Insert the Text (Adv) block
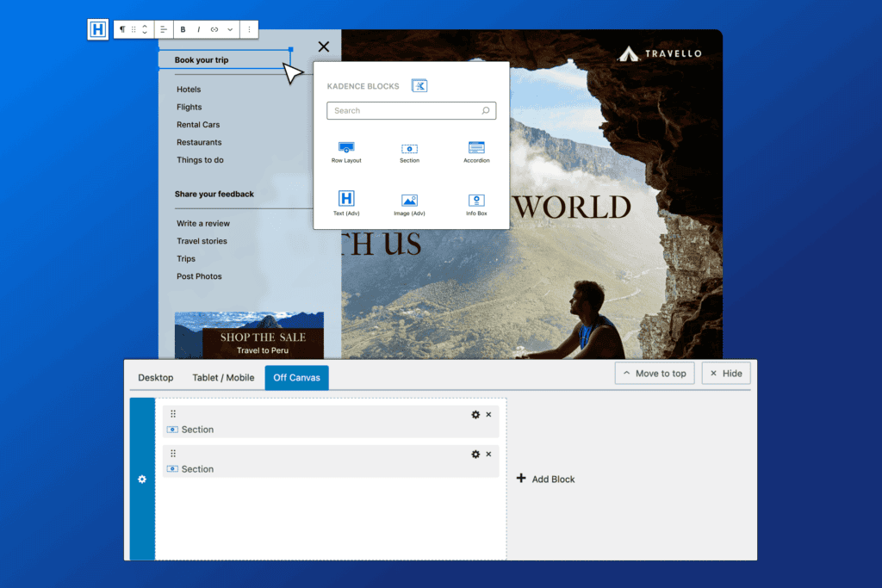Image resolution: width=882 pixels, height=588 pixels. tap(346, 203)
